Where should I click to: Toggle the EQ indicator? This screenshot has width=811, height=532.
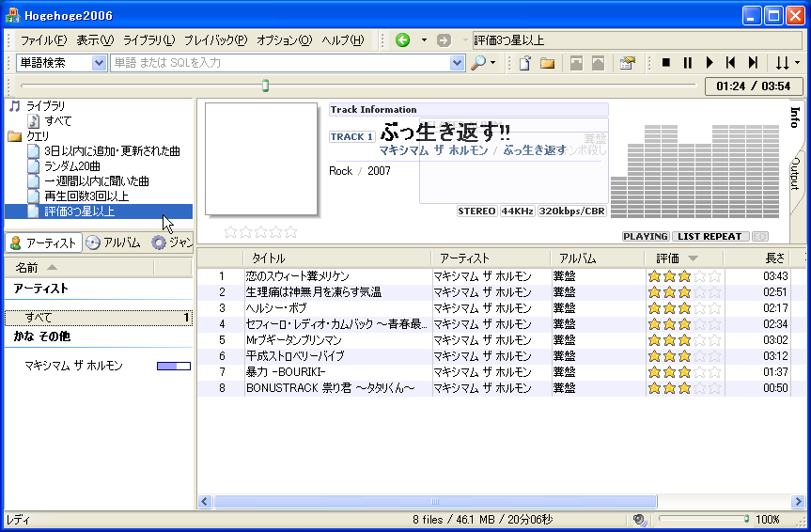tap(760, 237)
